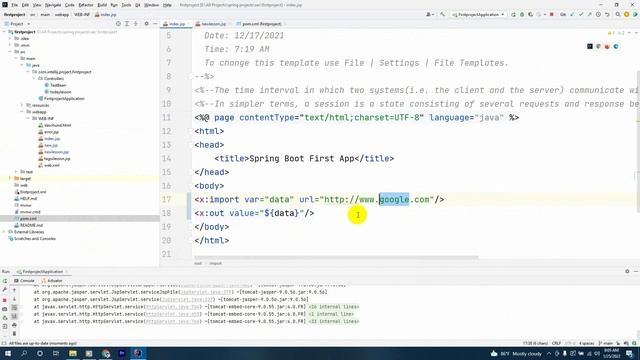
Task: Click the editor horizontal scrollbar
Action: pos(336,258)
